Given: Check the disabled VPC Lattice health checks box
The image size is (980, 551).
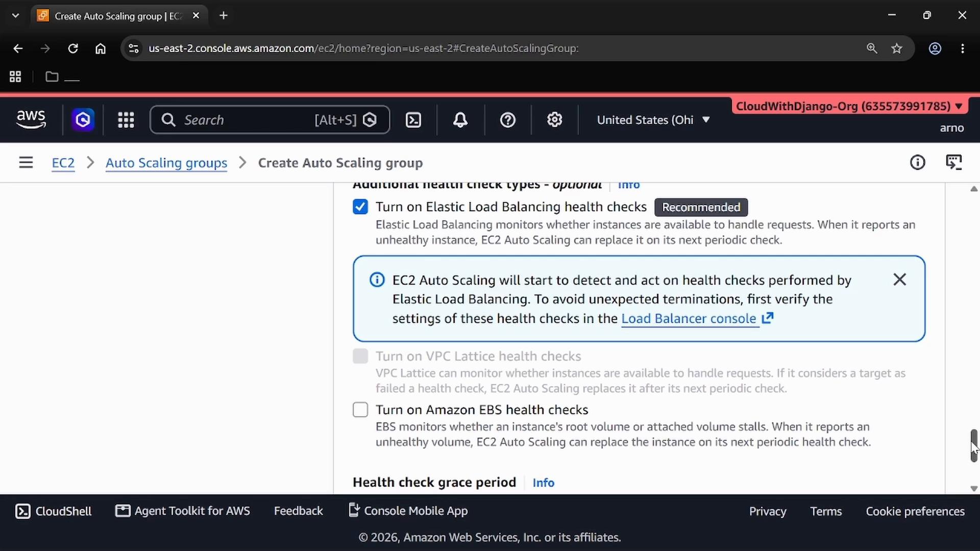Looking at the screenshot, I should pos(360,356).
